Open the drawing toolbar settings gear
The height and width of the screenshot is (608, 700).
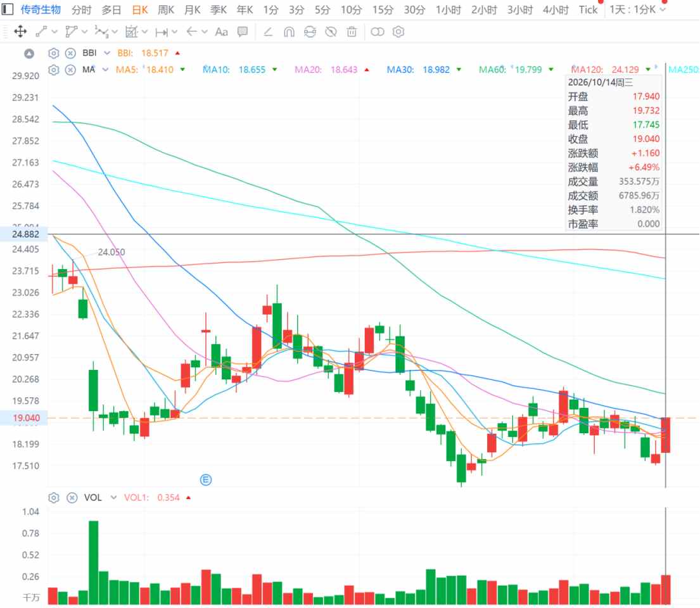pyautogui.click(x=398, y=32)
